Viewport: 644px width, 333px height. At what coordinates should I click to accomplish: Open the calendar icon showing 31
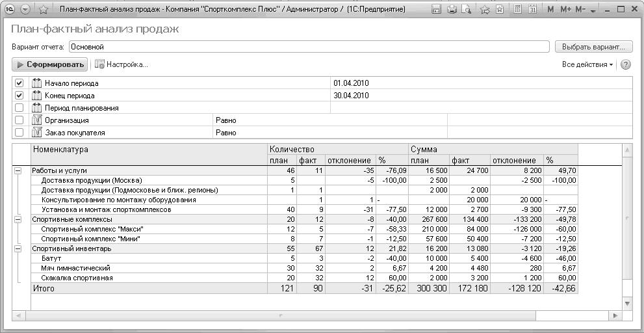click(533, 9)
